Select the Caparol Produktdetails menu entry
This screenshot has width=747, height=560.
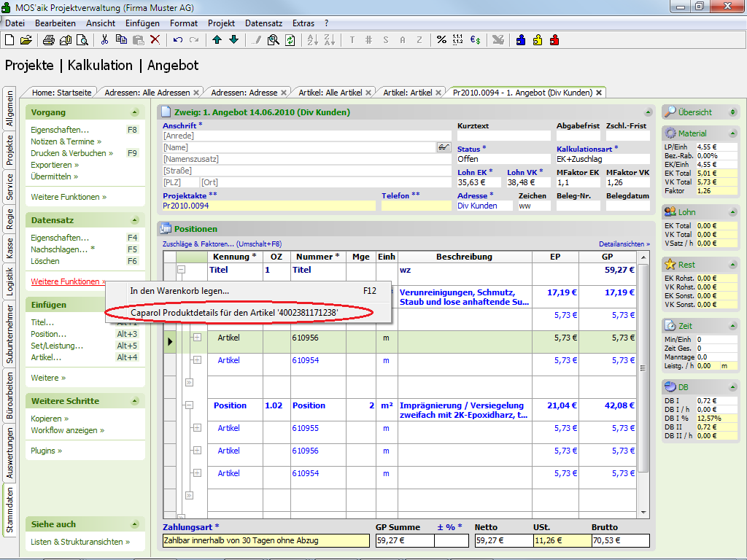coord(233,313)
